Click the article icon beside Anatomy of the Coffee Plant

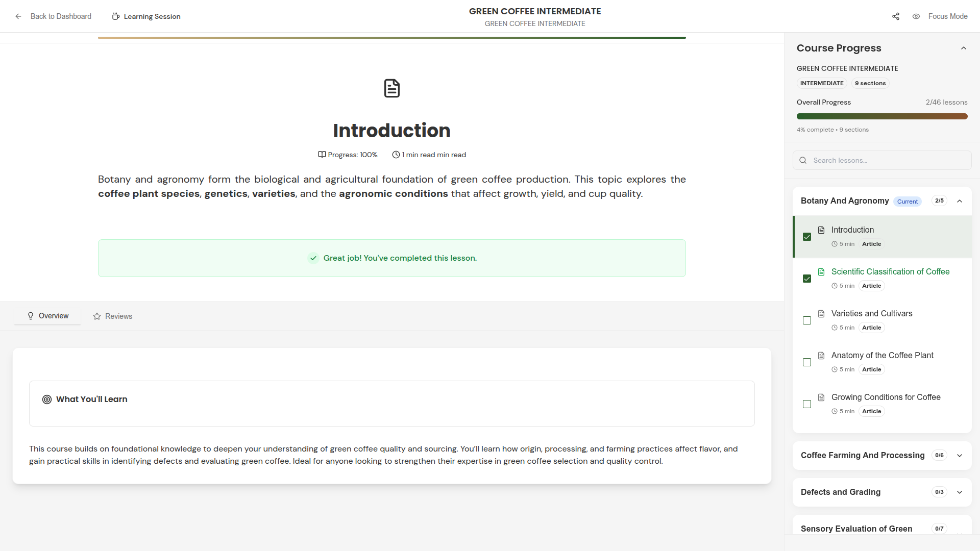coord(821,356)
